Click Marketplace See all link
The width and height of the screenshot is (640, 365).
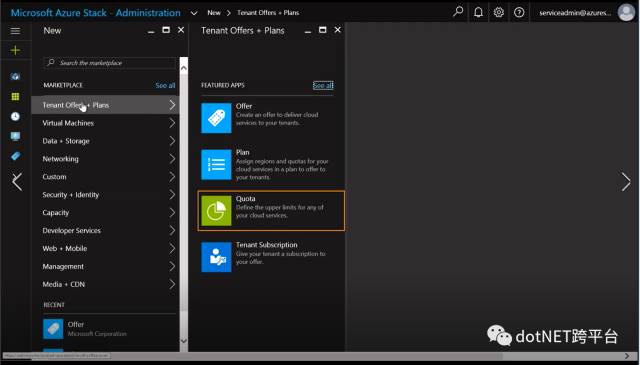click(x=165, y=85)
